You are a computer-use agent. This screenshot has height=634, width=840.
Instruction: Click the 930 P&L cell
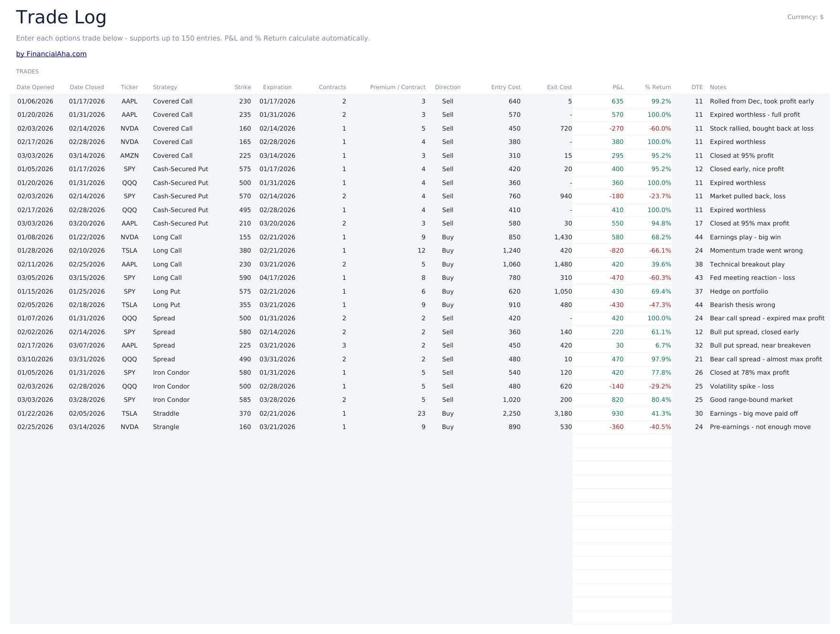617,414
